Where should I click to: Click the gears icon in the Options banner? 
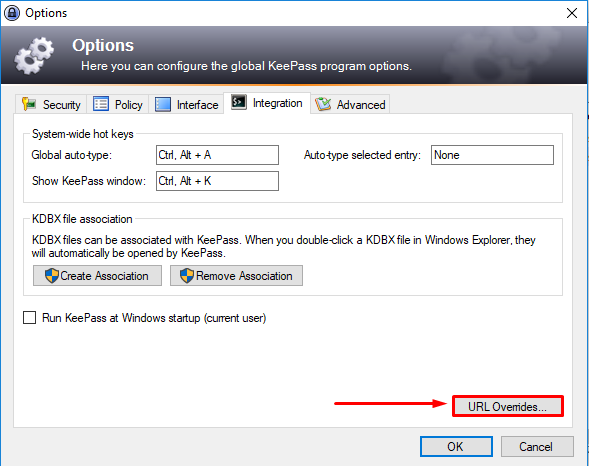click(34, 56)
